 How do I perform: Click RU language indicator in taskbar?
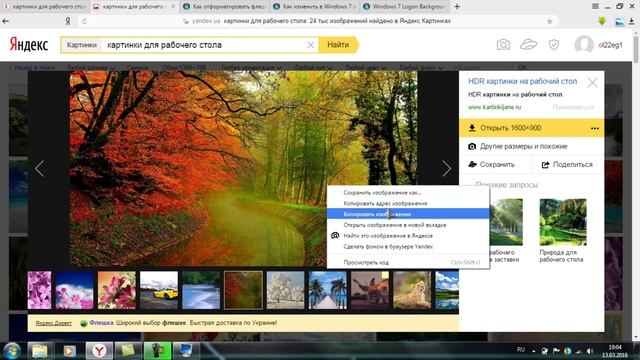coord(520,350)
